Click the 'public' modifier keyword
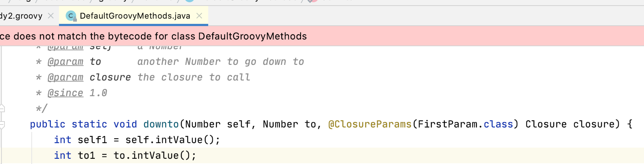This screenshot has height=164, width=644. pos(47,124)
